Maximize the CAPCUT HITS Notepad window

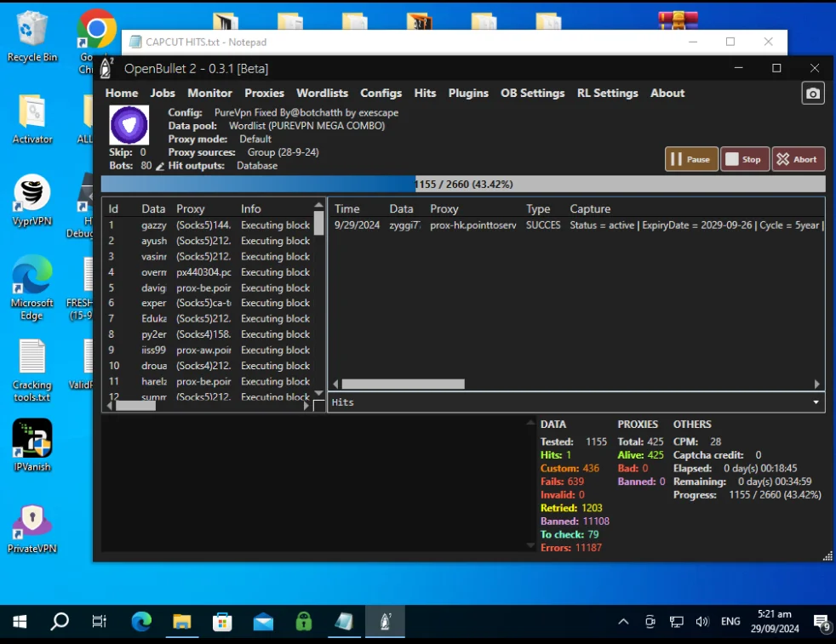point(730,42)
